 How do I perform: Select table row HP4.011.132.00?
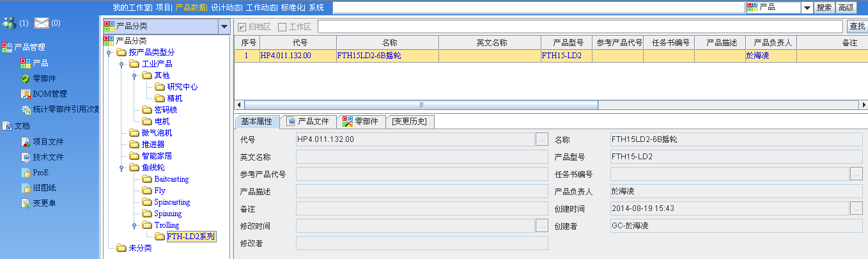coord(551,56)
